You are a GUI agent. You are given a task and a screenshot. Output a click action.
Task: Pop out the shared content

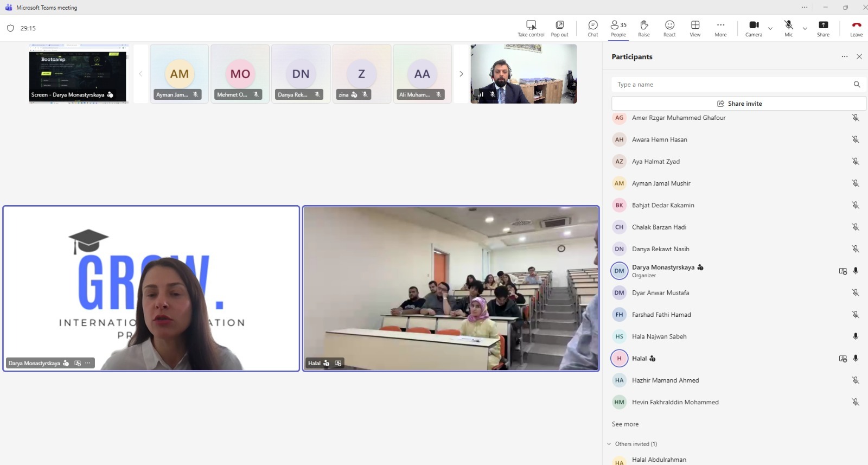pyautogui.click(x=559, y=28)
